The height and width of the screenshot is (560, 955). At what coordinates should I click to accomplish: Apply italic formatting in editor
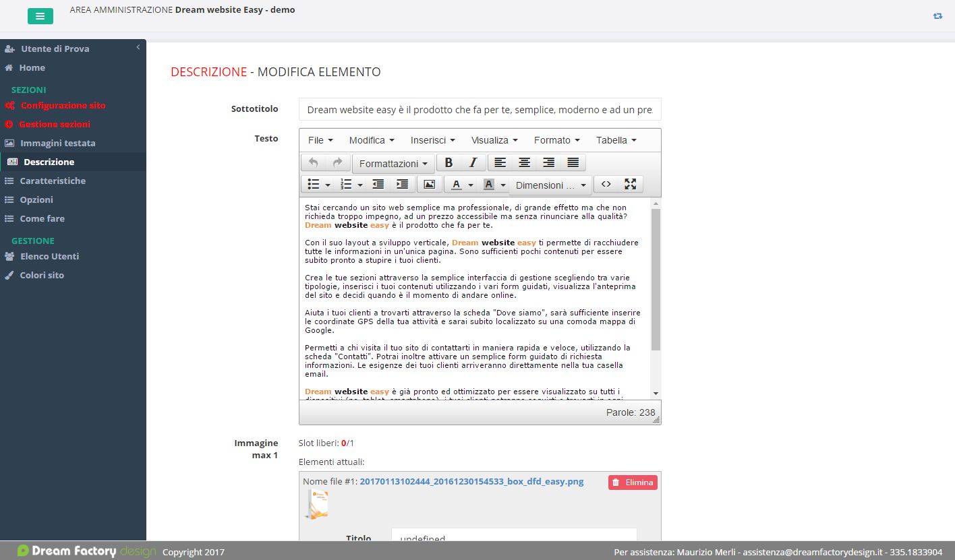tap(473, 162)
